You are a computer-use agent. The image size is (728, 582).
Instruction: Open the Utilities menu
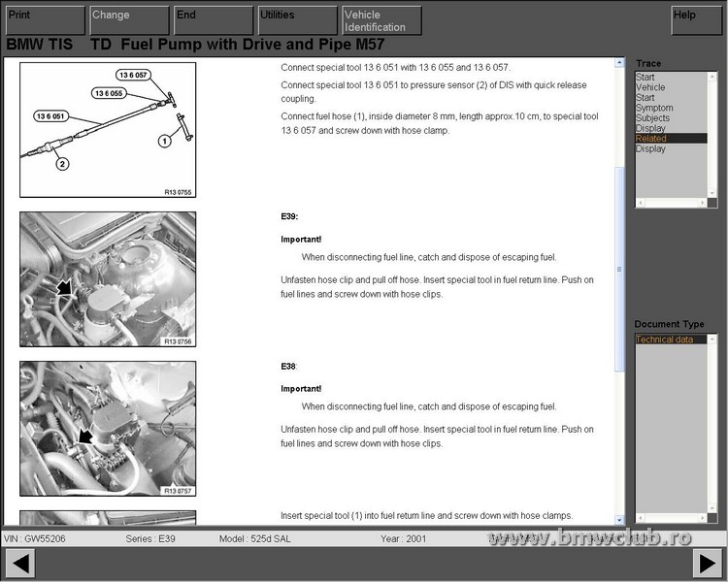coord(296,19)
